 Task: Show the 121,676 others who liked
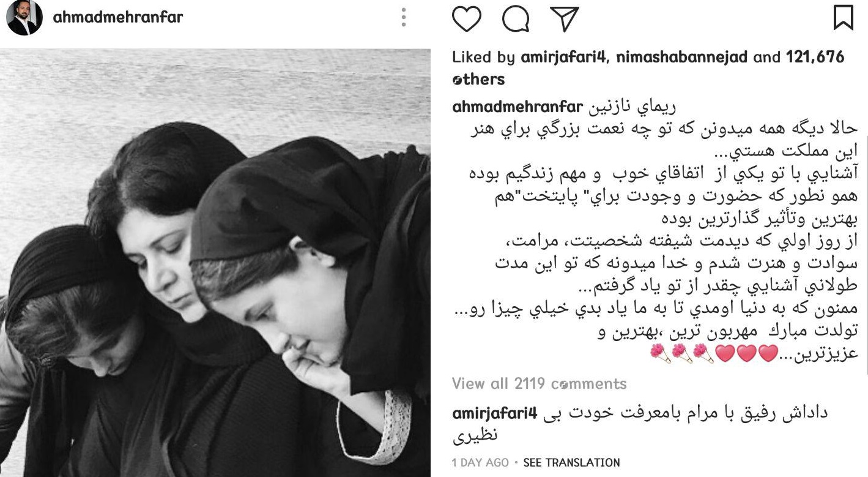pyautogui.click(x=648, y=68)
